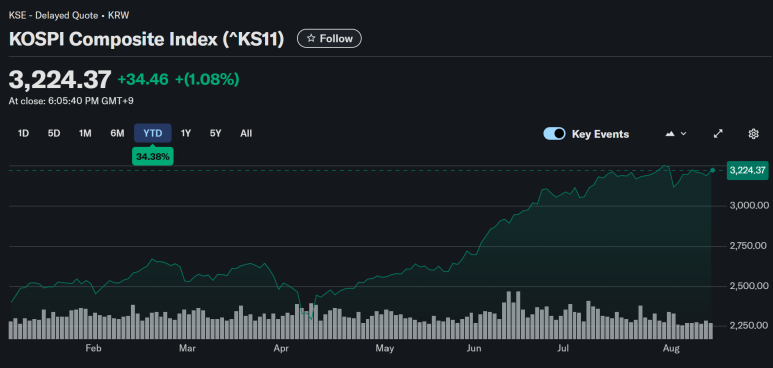Click the 2,500.00 axis label

[x=748, y=286]
